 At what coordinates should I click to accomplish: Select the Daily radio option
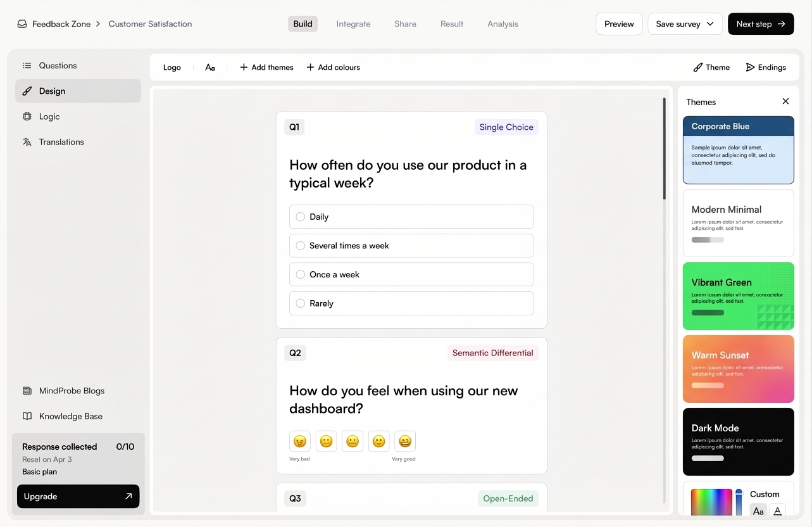point(301,217)
